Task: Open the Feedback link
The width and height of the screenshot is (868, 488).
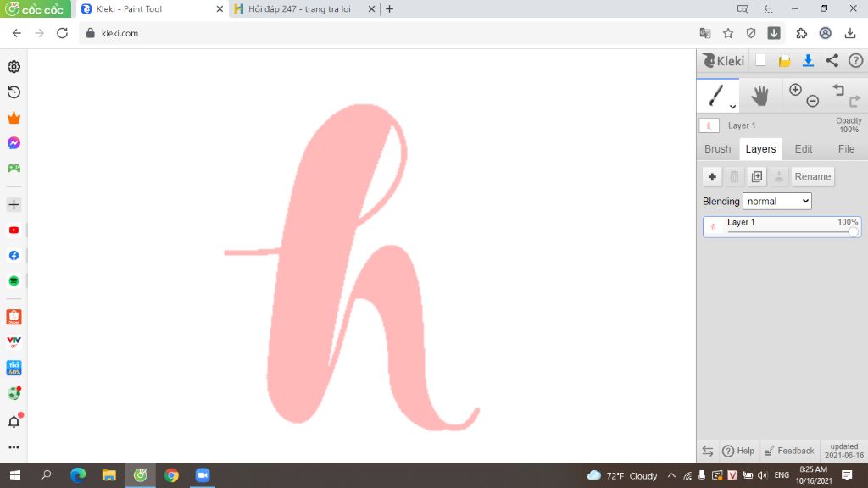Action: click(x=789, y=451)
